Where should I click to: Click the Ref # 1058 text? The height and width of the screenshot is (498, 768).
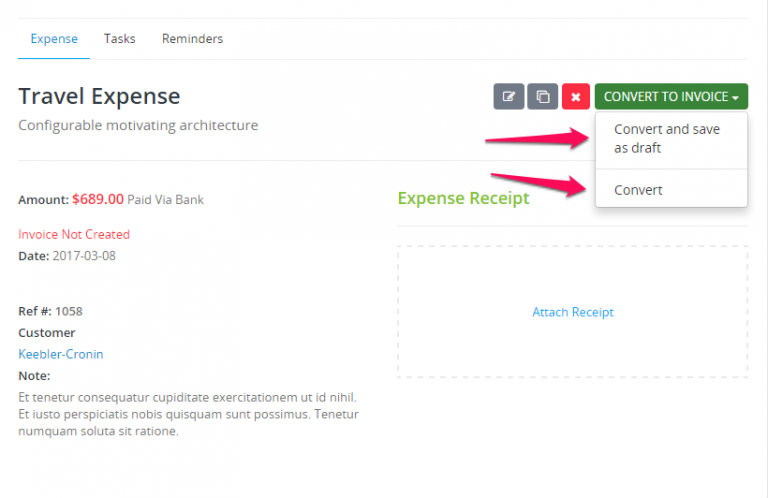[50, 311]
